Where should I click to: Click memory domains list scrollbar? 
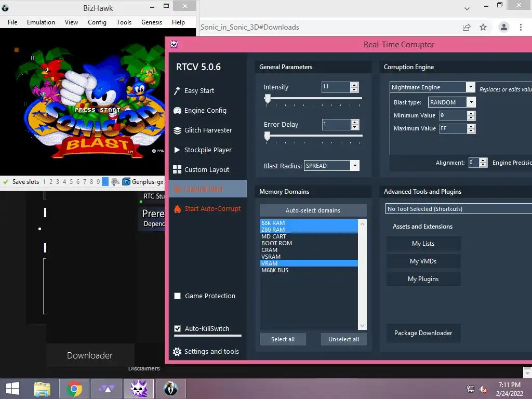(362, 274)
